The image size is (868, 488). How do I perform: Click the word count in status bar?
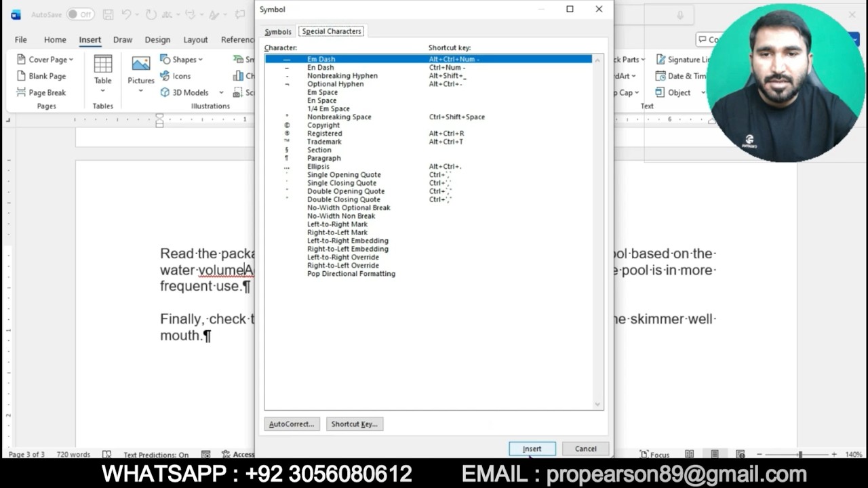pos(73,455)
